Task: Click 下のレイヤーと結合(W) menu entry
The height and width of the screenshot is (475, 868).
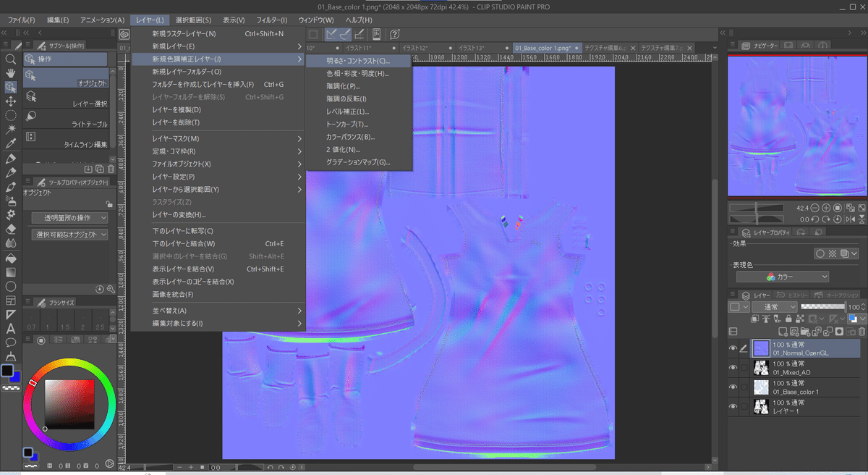Action: (218, 243)
